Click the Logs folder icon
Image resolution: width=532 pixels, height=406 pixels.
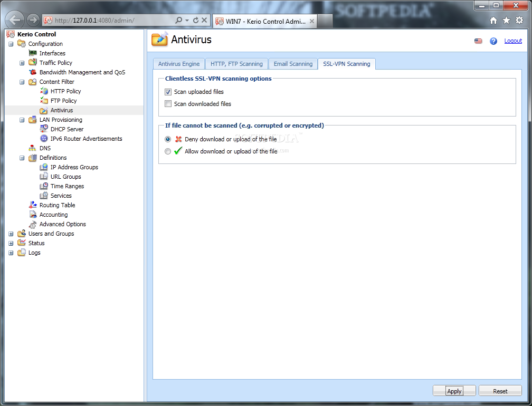tap(21, 253)
